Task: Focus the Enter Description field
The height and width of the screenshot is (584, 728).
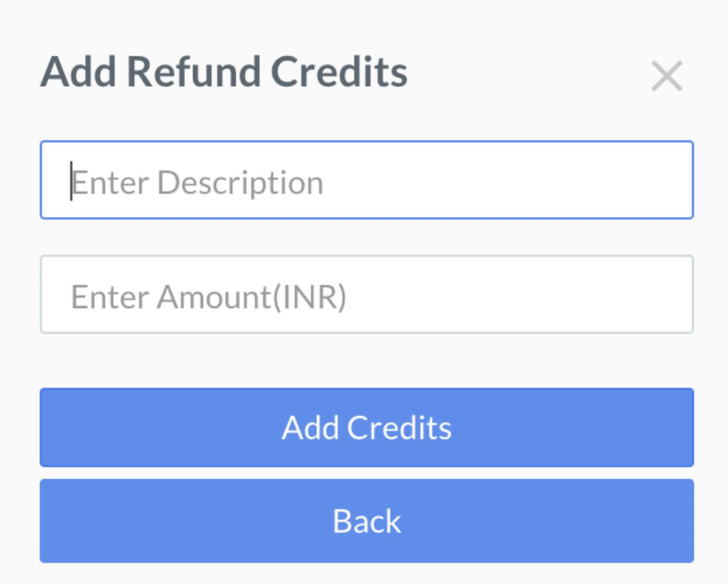Action: (x=366, y=180)
